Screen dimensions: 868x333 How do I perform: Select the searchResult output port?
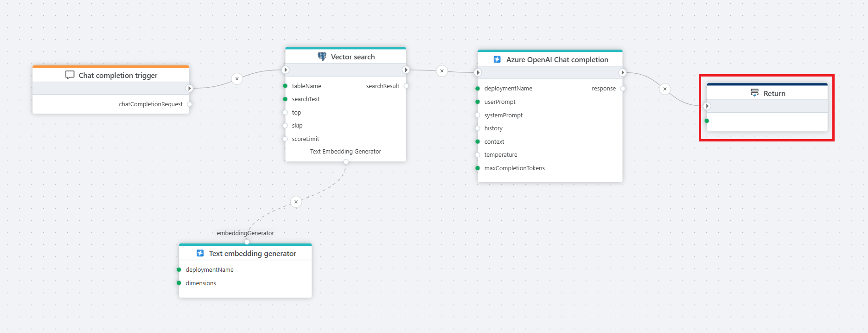pos(406,86)
